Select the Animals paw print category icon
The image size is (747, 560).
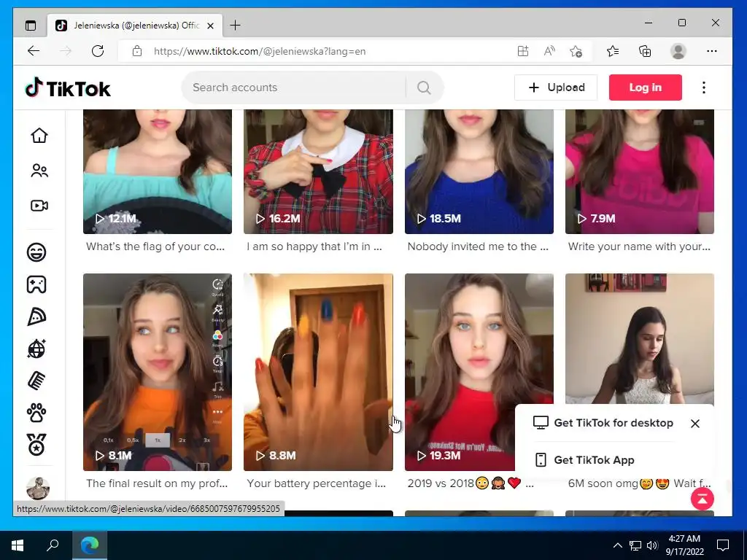click(x=36, y=413)
